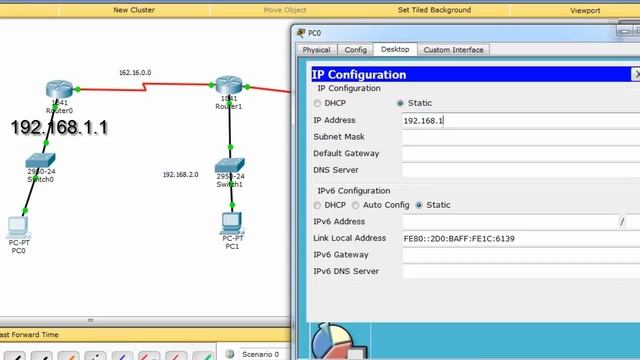640x360 pixels.
Task: Click the 192.168.2.0 network label
Action: click(180, 175)
